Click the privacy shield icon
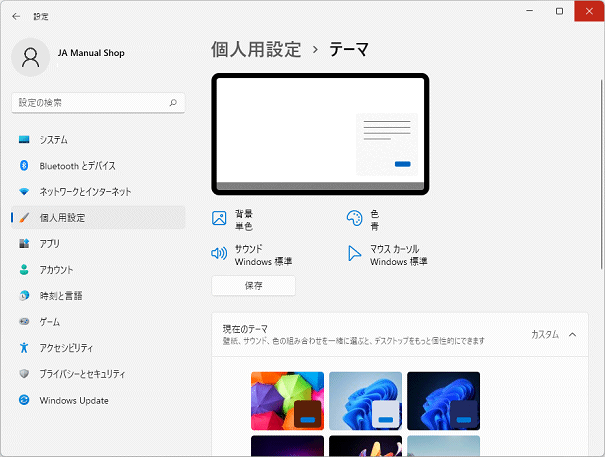This screenshot has height=457, width=605. coord(24,374)
